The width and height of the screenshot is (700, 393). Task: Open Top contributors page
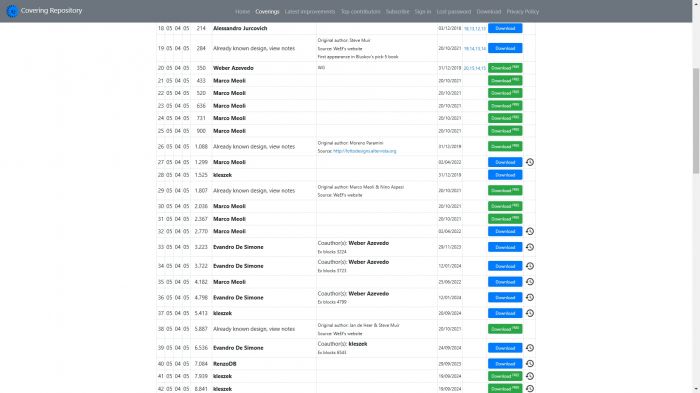point(361,12)
